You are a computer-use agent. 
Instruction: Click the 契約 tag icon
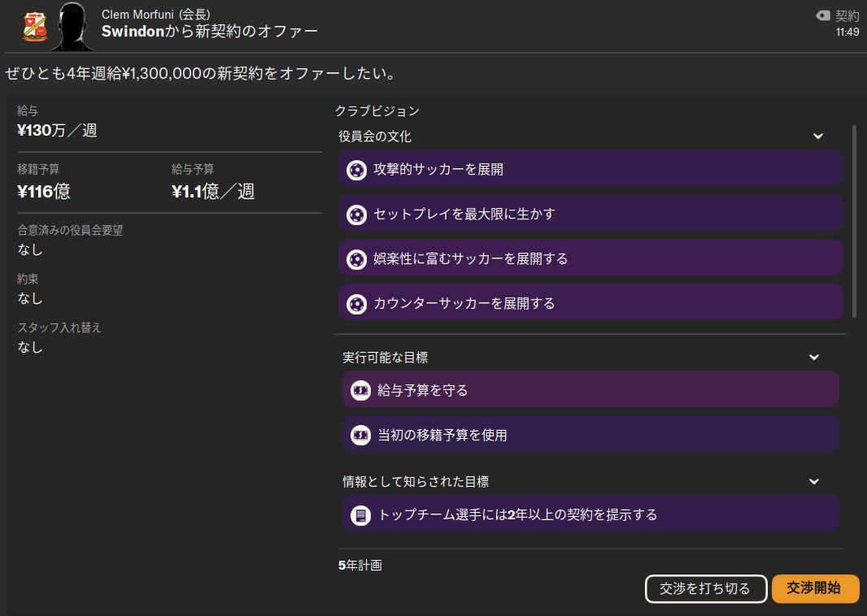823,15
